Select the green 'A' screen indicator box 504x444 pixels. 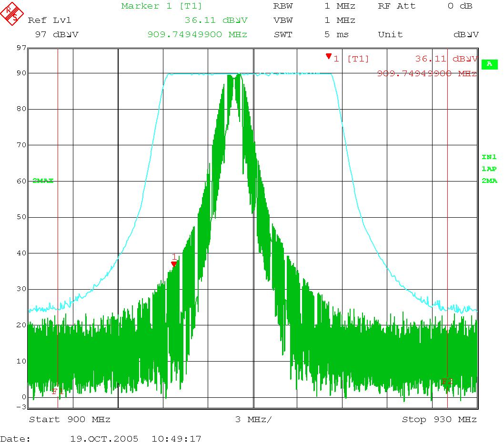pos(489,64)
